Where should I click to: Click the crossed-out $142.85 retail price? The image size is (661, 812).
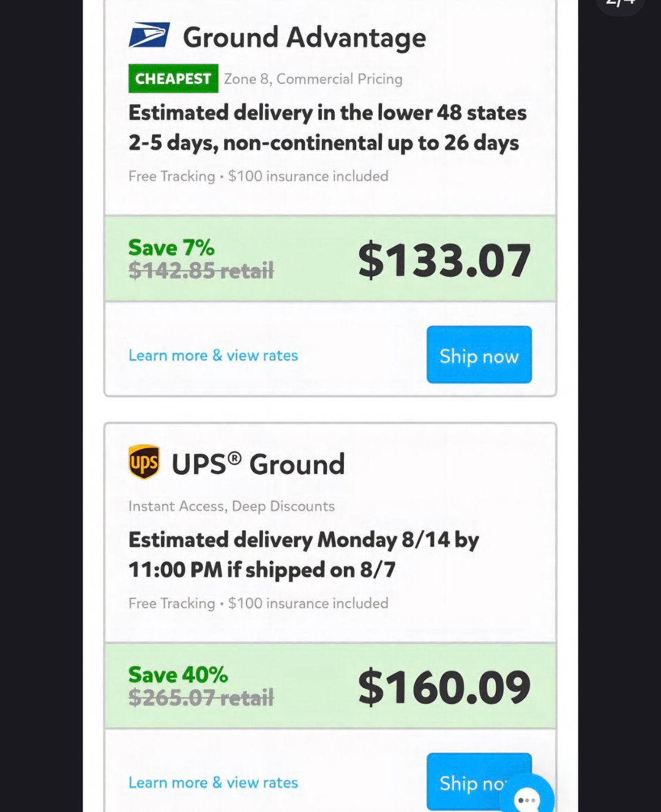(x=201, y=271)
